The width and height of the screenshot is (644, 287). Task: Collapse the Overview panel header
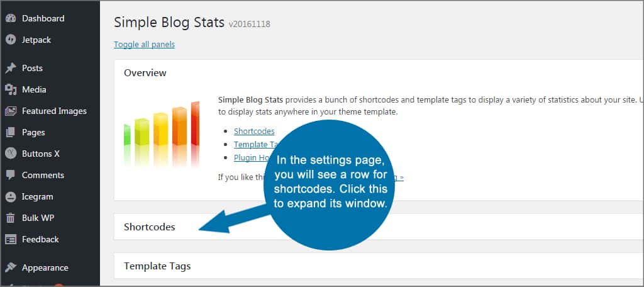point(145,72)
